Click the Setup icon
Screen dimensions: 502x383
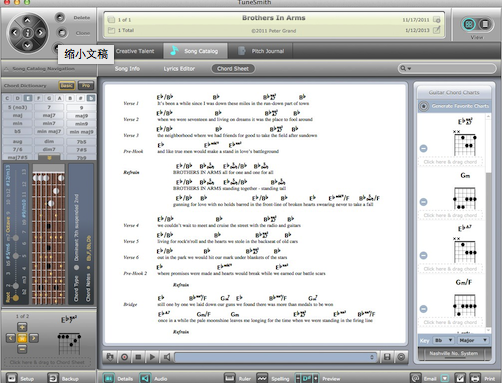coord(11,378)
